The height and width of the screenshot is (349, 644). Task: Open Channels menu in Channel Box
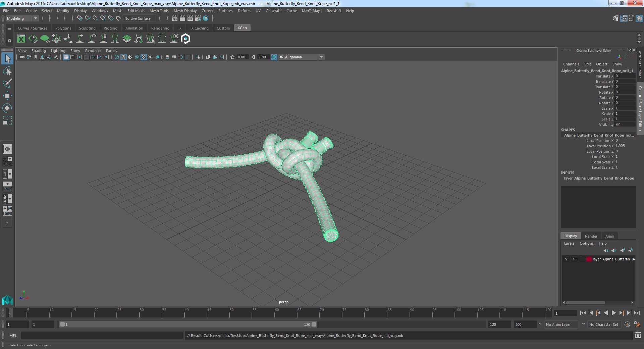pyautogui.click(x=571, y=64)
